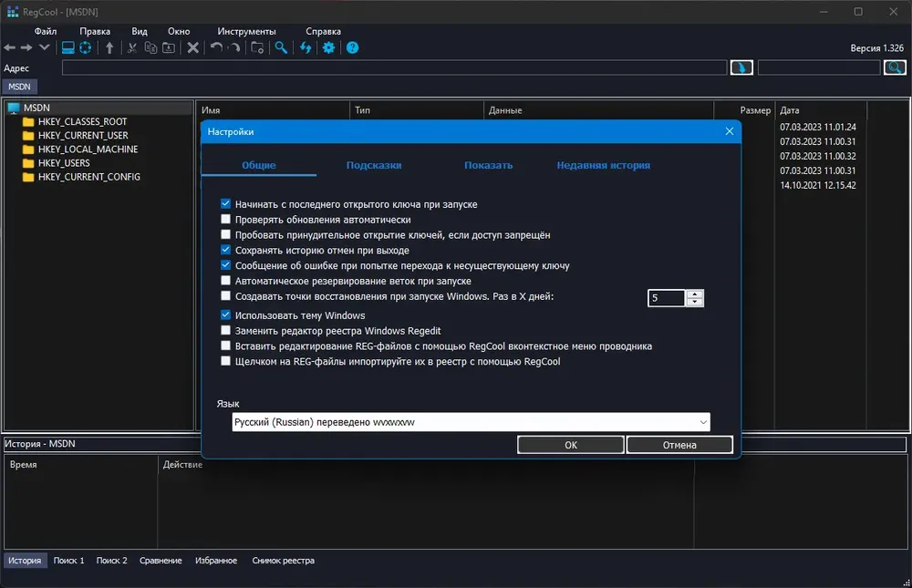
Task: Click the history dropdown chevron in toolbar
Action: coord(44,47)
